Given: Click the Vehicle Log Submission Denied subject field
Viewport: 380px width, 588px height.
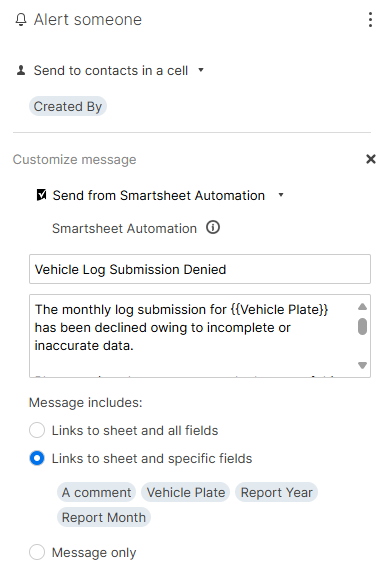Looking at the screenshot, I should tap(200, 269).
